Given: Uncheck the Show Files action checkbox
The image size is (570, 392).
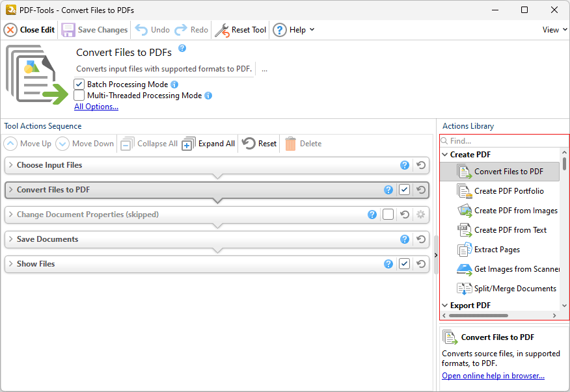Looking at the screenshot, I should (x=404, y=264).
